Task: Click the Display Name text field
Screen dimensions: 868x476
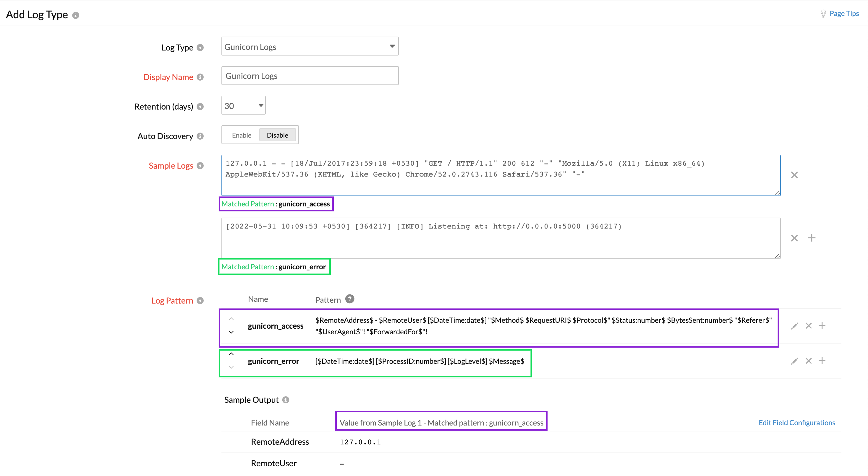Action: click(309, 76)
